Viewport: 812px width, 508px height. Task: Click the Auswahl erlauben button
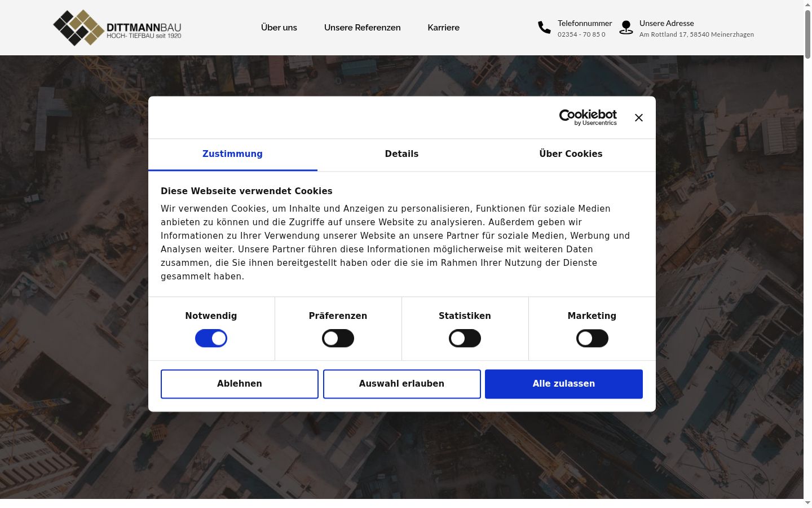[x=402, y=384]
